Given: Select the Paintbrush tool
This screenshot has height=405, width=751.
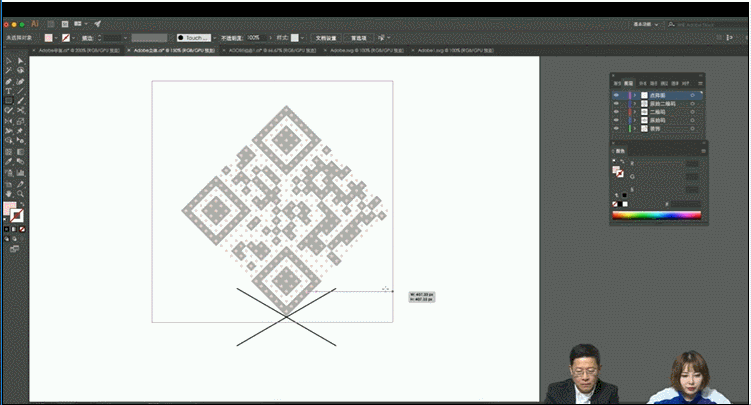Looking at the screenshot, I should (x=21, y=101).
